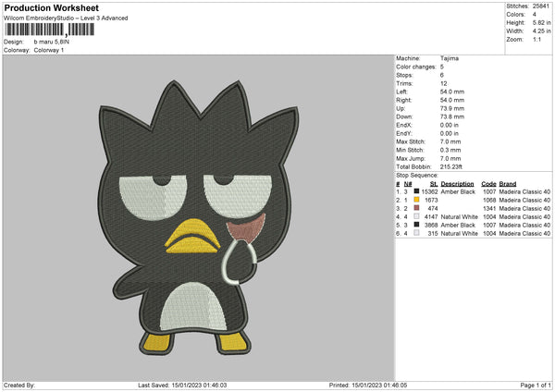Viewport: 555px width, 392px height.
Task: Click 'Page 1 of 1' footer text
Action: click(536, 386)
